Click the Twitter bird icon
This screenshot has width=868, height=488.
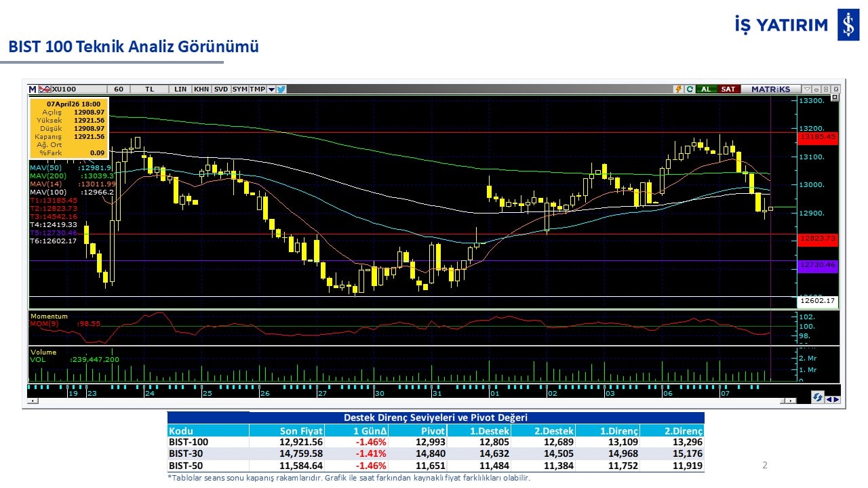[x=281, y=89]
